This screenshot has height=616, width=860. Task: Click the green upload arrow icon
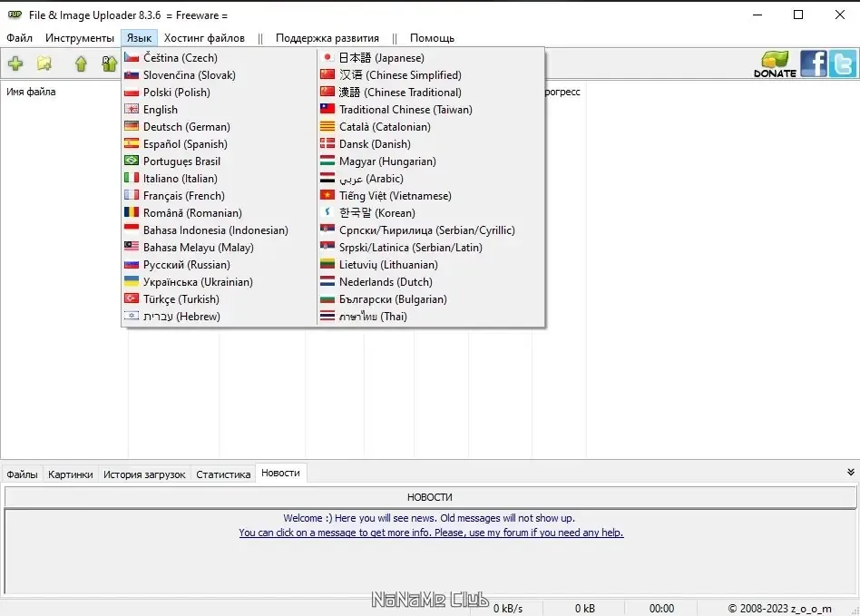[81, 64]
